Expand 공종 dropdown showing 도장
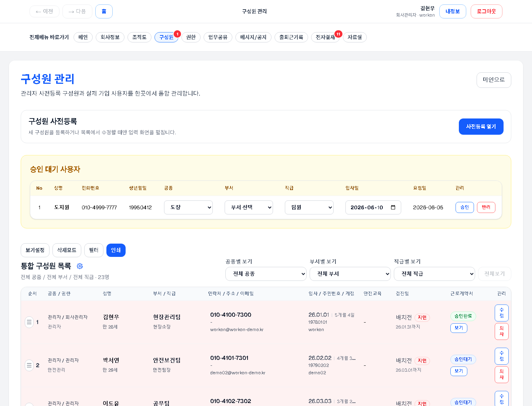Image resolution: width=532 pixels, height=406 pixels. click(x=188, y=207)
